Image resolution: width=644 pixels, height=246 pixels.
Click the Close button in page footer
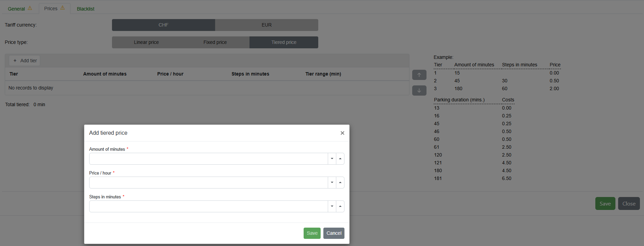pyautogui.click(x=629, y=203)
